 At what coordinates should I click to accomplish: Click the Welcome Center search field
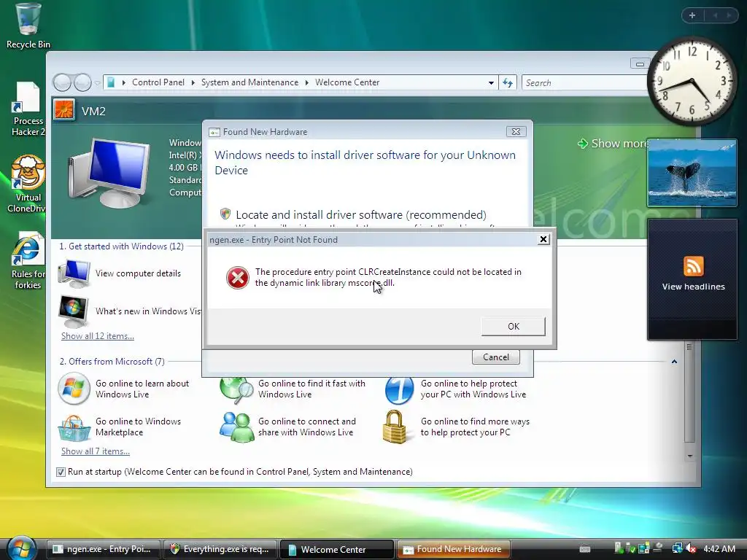pos(584,83)
